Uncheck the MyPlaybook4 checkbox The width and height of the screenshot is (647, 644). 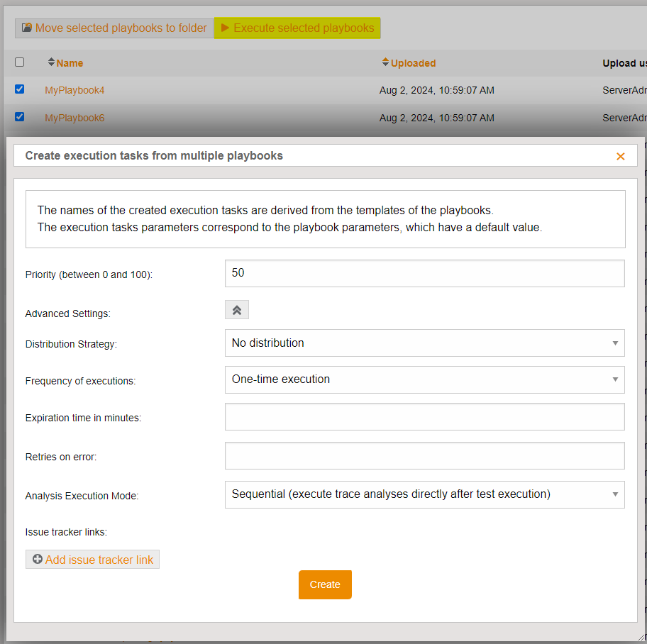[x=20, y=89]
